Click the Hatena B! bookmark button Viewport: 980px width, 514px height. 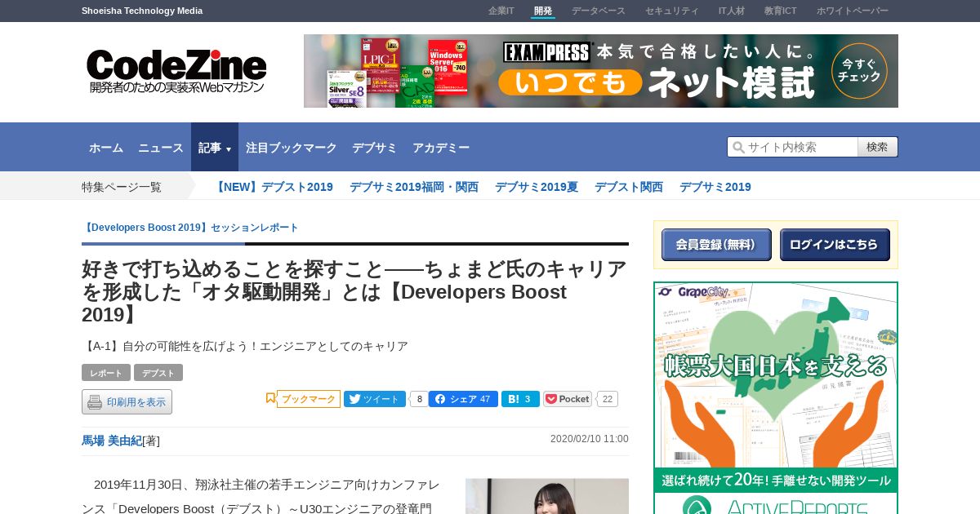coord(520,399)
